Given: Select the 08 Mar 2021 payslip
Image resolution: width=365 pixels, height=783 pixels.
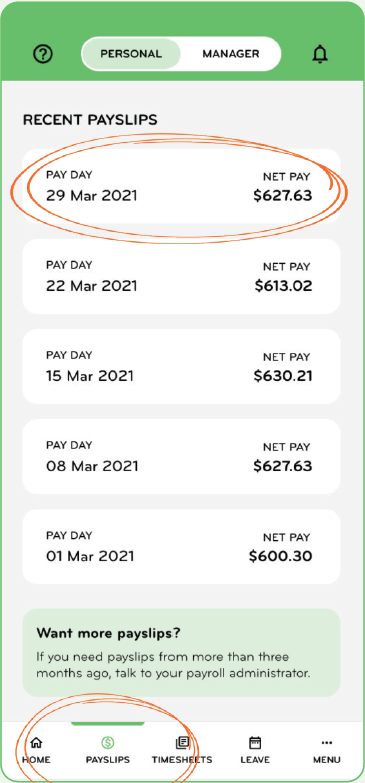Looking at the screenshot, I should 181,456.
